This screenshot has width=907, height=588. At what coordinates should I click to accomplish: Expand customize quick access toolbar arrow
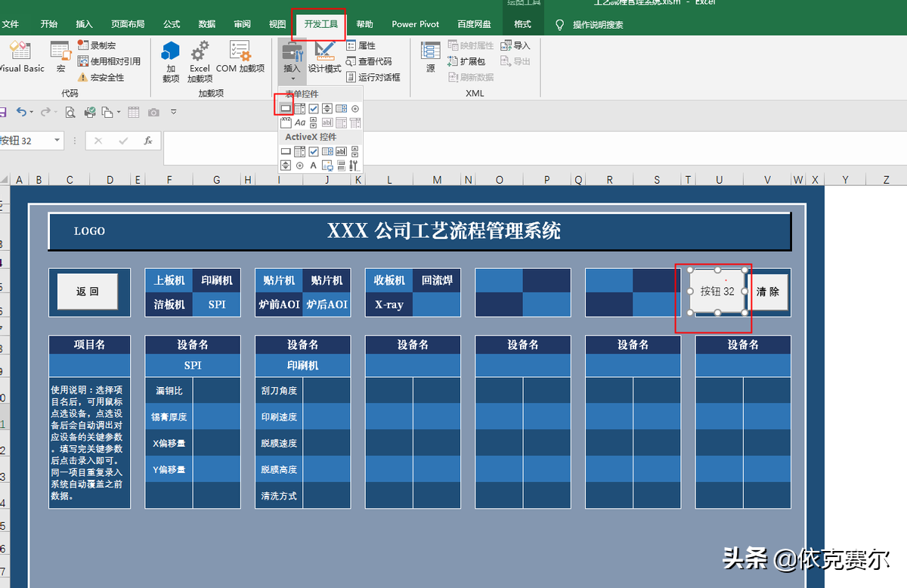tap(174, 112)
